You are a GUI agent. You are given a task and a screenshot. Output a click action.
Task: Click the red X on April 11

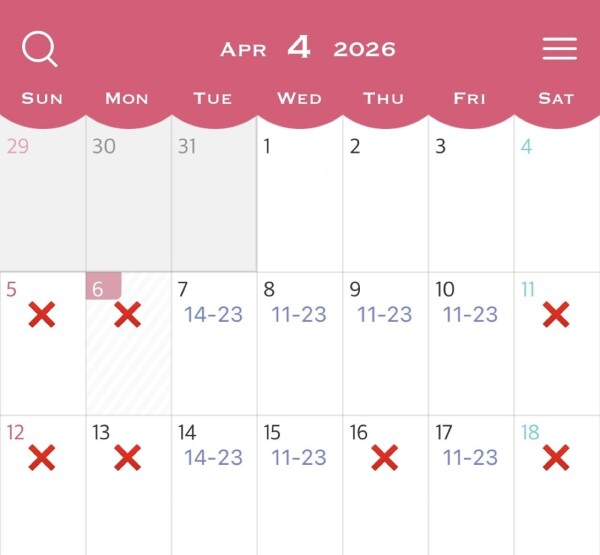point(556,315)
